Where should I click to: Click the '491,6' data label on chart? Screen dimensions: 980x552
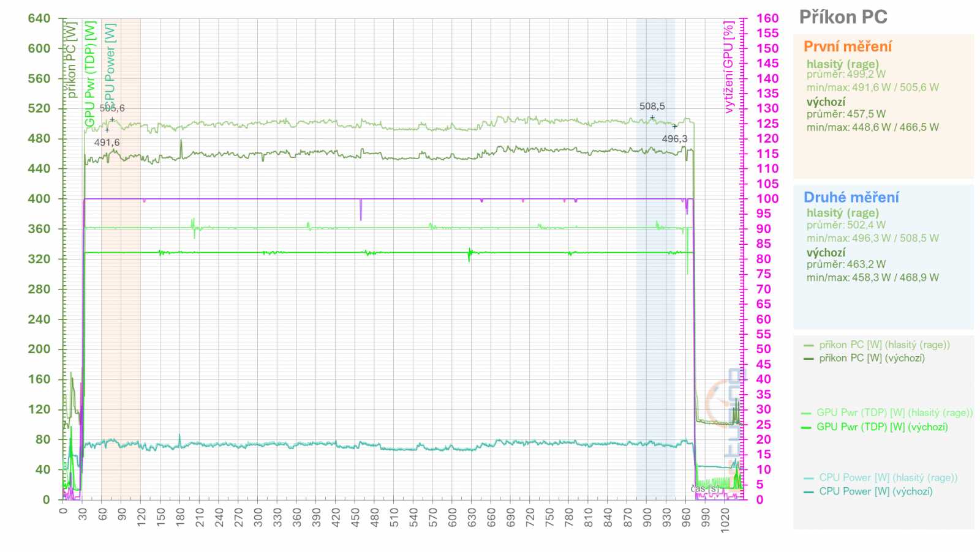pos(107,143)
